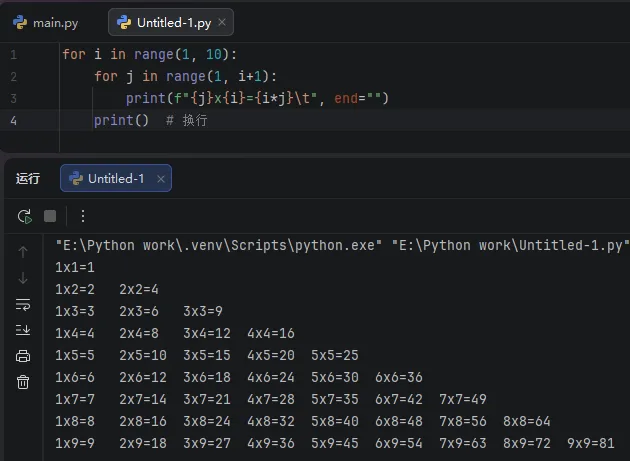Rerun the Untitled-1 script
This screenshot has height=461, width=630.
pos(24,216)
